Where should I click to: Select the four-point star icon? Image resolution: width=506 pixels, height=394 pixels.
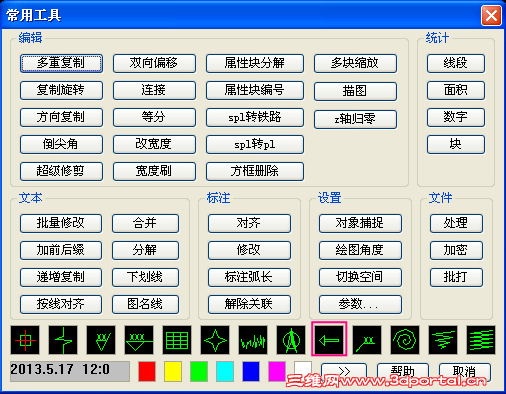[x=215, y=340]
